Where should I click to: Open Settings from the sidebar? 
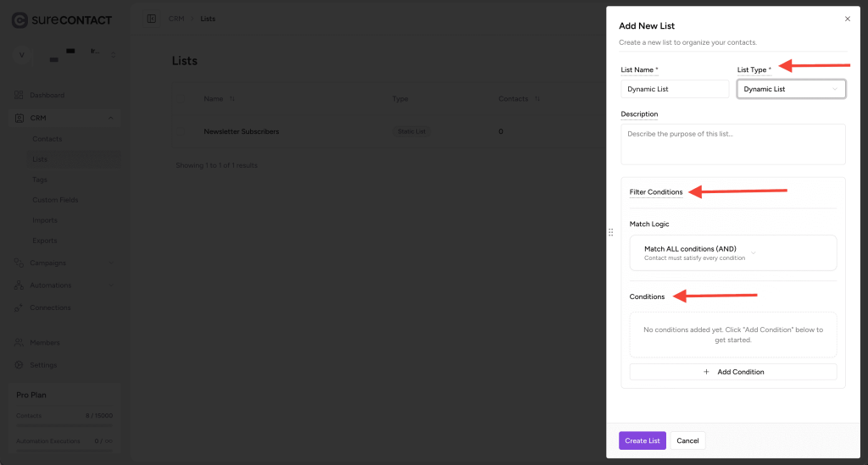pos(42,365)
